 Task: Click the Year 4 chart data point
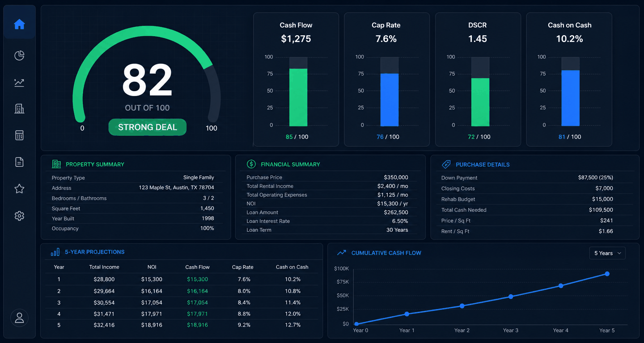click(561, 286)
